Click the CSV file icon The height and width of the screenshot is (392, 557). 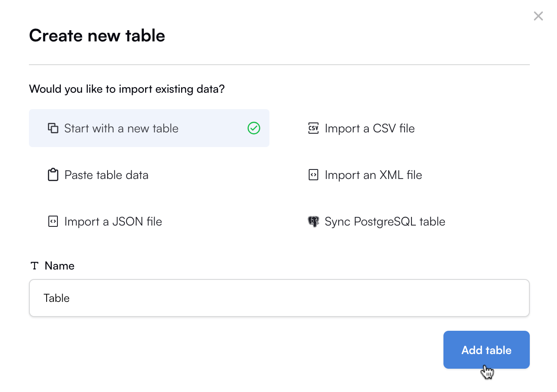[x=313, y=128]
